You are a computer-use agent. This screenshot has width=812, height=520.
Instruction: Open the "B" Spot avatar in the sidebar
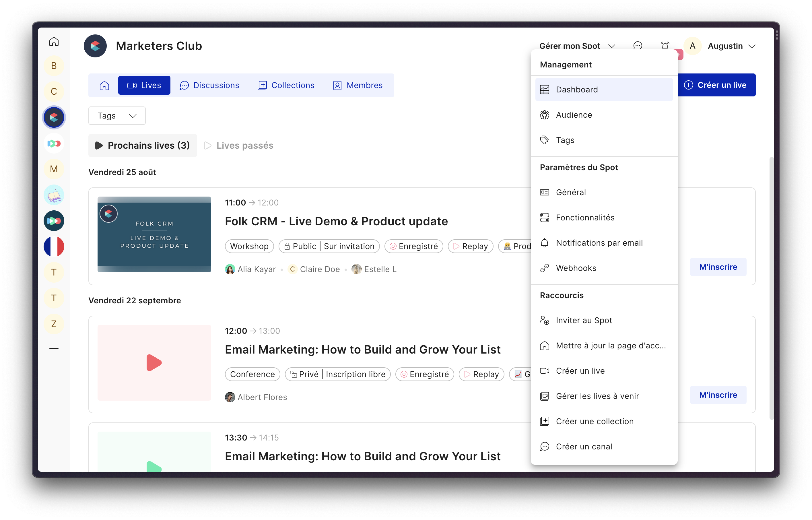pos(54,66)
